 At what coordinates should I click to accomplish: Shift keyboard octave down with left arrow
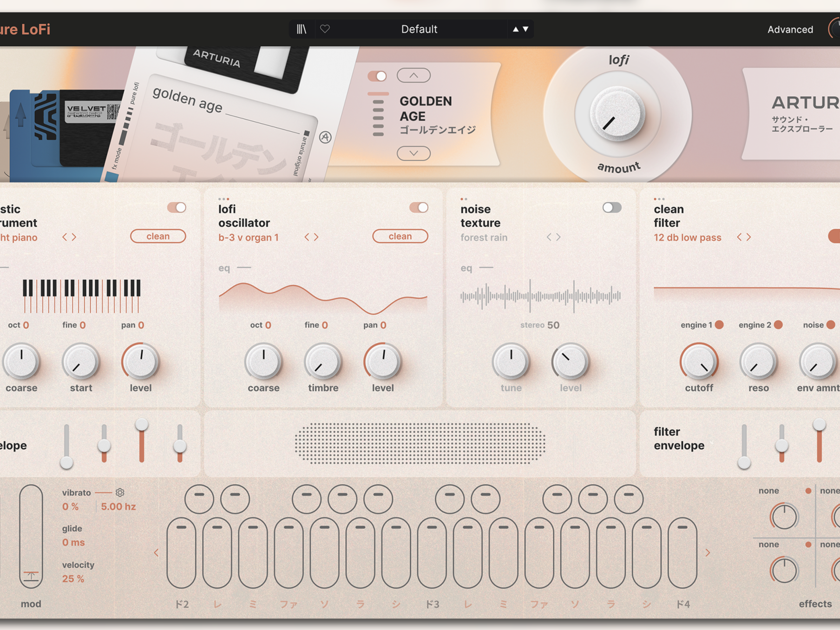156,553
